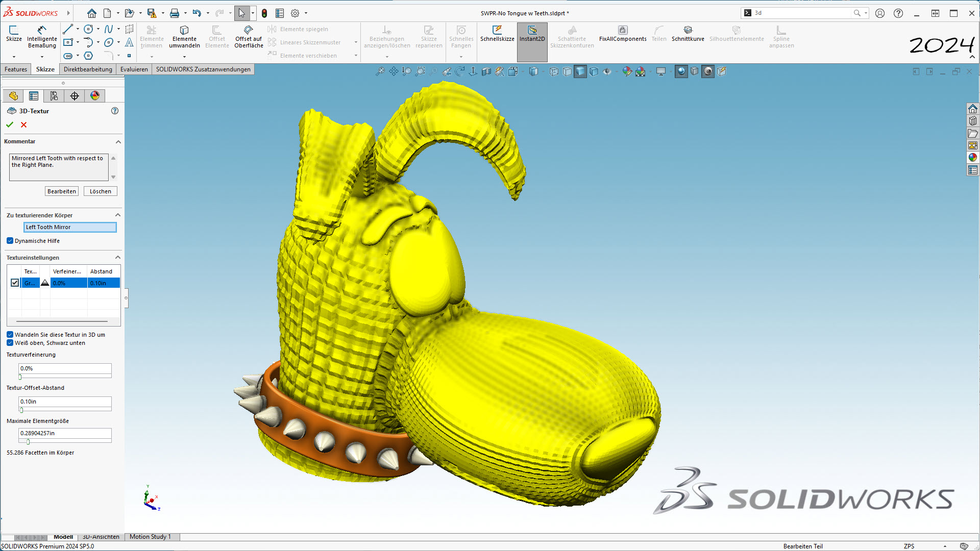
Task: Click the Bearbeiten comment button
Action: (62, 191)
